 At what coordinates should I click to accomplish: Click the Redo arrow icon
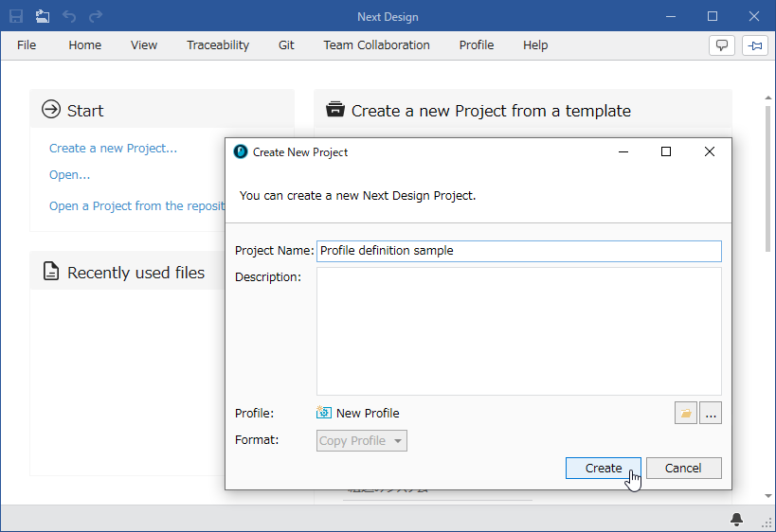click(96, 16)
